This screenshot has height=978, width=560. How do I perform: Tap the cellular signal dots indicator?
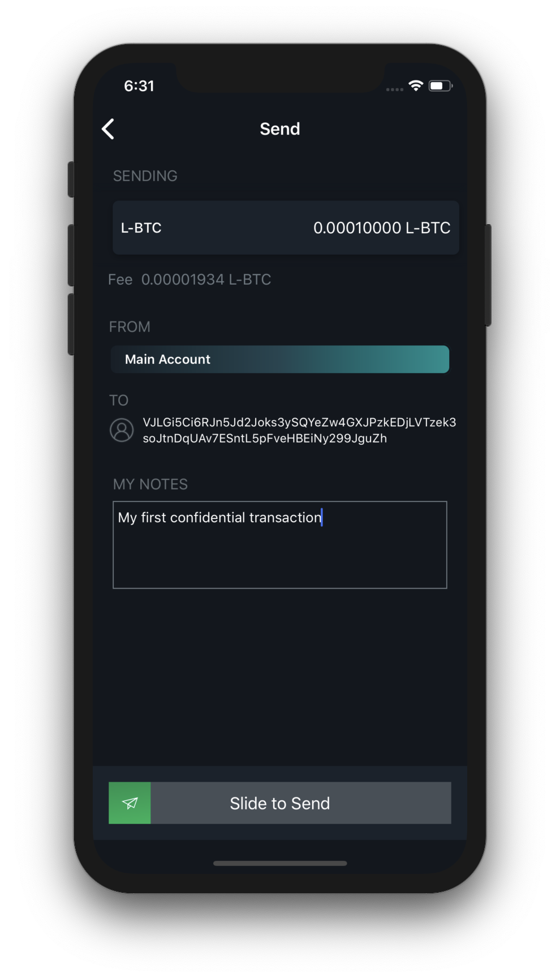(x=394, y=89)
